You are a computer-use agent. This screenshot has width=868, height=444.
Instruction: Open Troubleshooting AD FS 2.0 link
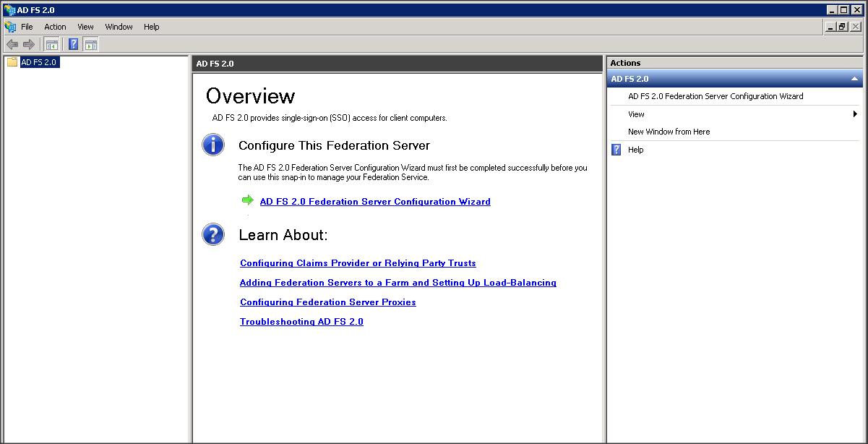[x=301, y=322]
